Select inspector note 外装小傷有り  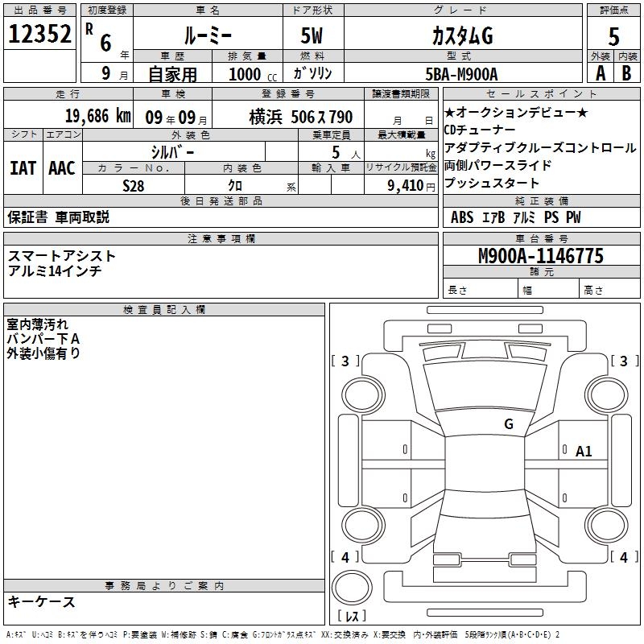coord(43,353)
